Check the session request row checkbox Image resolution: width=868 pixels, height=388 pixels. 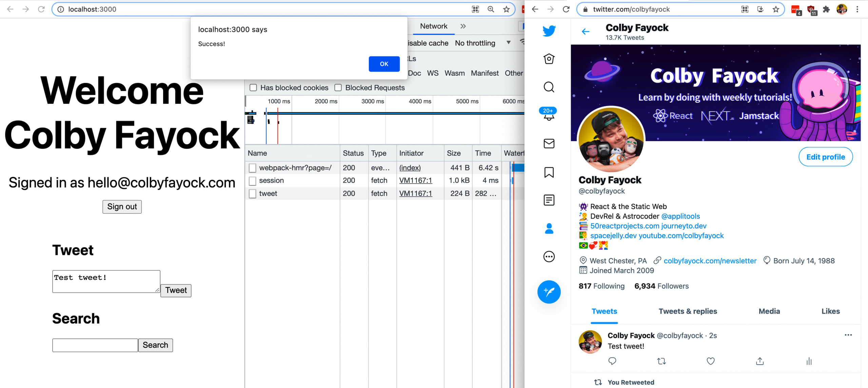click(x=253, y=181)
